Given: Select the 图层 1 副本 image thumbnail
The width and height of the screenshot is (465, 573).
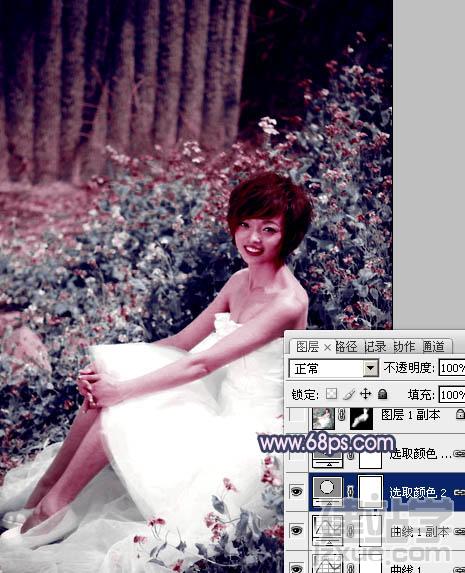Looking at the screenshot, I should (323, 418).
